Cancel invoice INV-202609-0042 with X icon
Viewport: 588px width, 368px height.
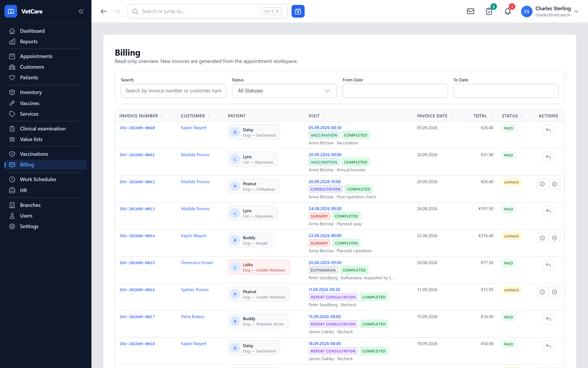point(555,184)
